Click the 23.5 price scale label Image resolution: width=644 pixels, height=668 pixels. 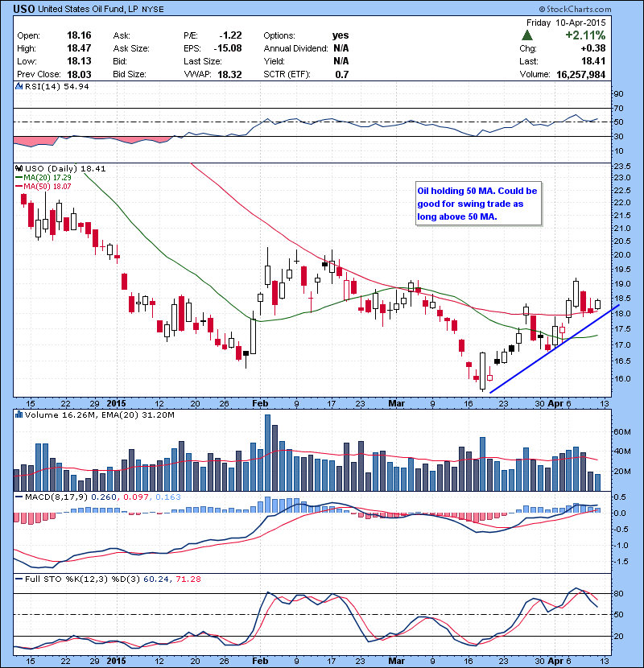(x=621, y=166)
